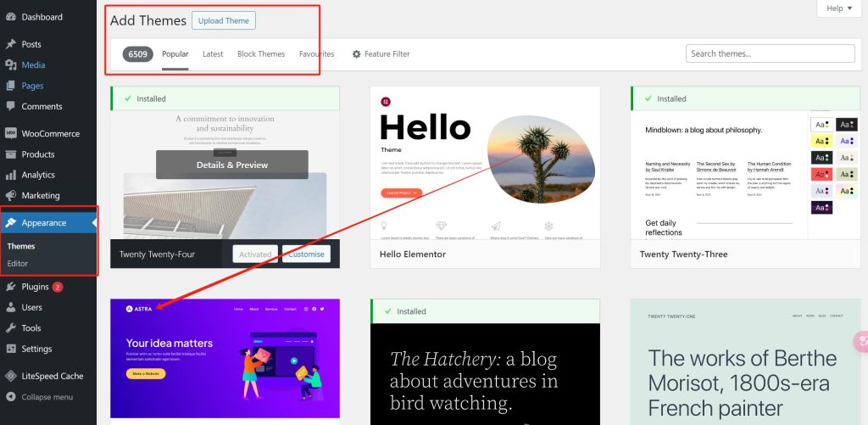The width and height of the screenshot is (868, 425).
Task: Click the Marketing megaphone icon
Action: (10, 196)
